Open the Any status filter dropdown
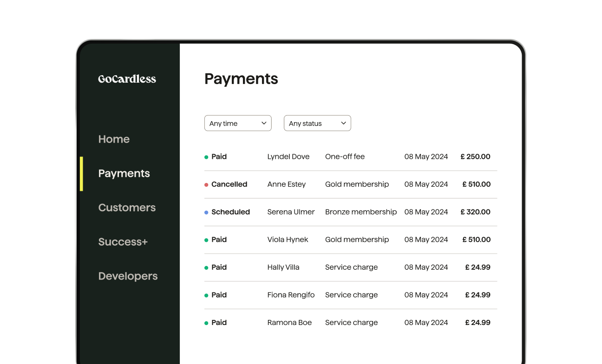 click(317, 123)
